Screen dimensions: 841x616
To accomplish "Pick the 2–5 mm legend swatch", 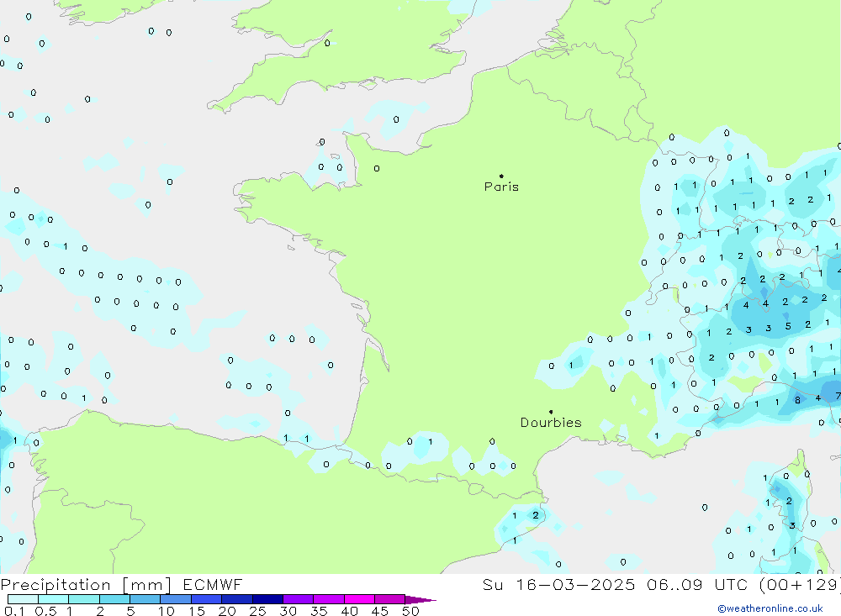I will pos(114,599).
